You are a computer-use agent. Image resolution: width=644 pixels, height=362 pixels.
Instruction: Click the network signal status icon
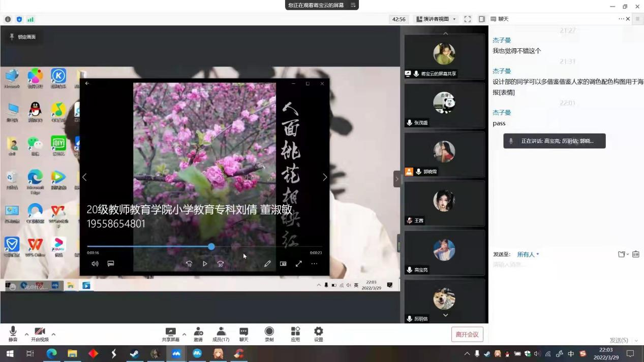coord(30,19)
